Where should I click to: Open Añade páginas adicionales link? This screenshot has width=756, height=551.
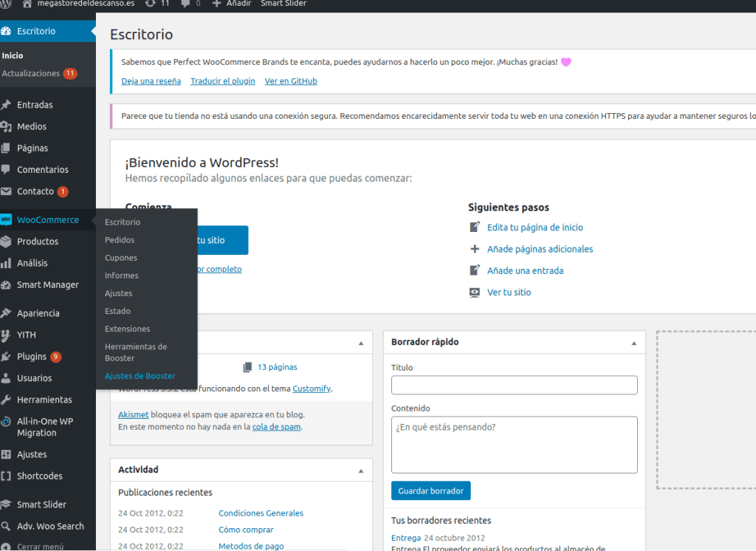[540, 249]
